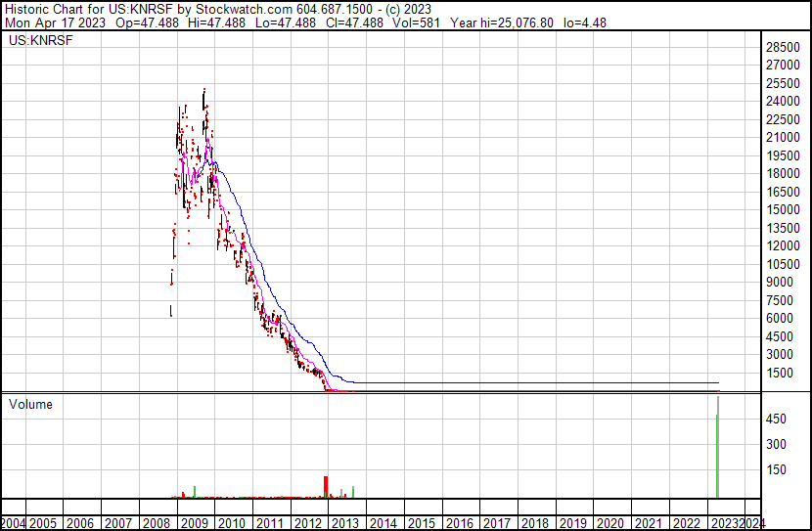This screenshot has width=812, height=531.
Task: Click the 150 volume axis label
Action: pyautogui.click(x=777, y=470)
